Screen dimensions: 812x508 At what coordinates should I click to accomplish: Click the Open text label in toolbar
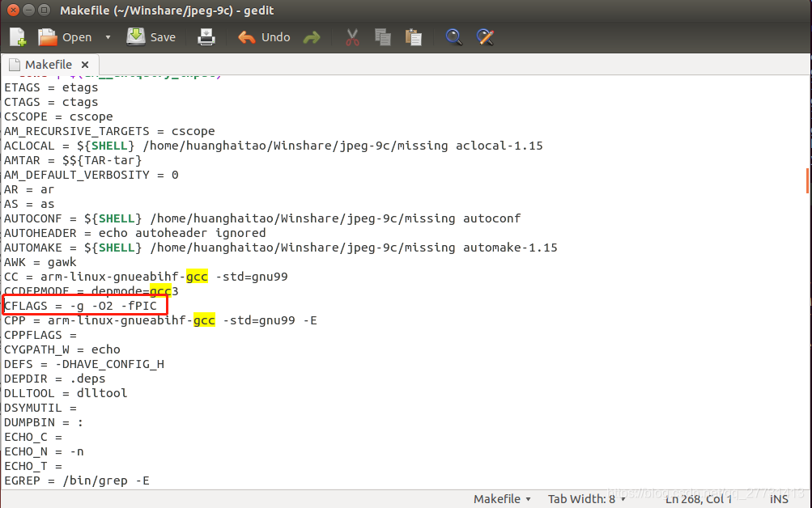tap(77, 37)
